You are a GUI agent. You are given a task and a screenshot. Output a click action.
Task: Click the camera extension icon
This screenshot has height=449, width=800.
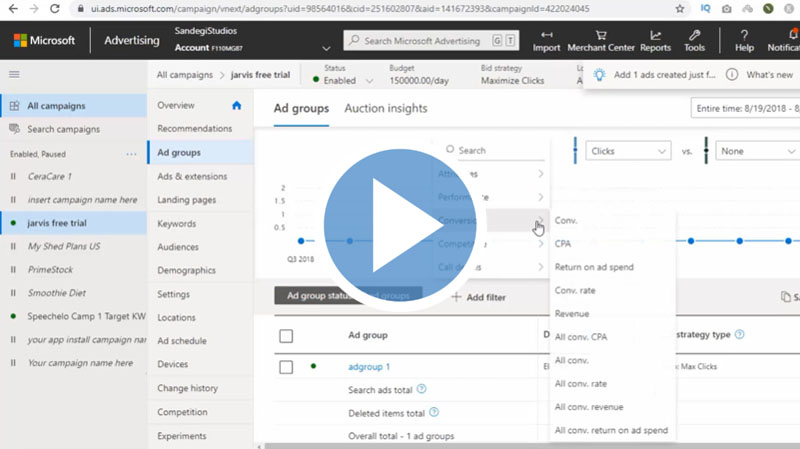pos(727,9)
